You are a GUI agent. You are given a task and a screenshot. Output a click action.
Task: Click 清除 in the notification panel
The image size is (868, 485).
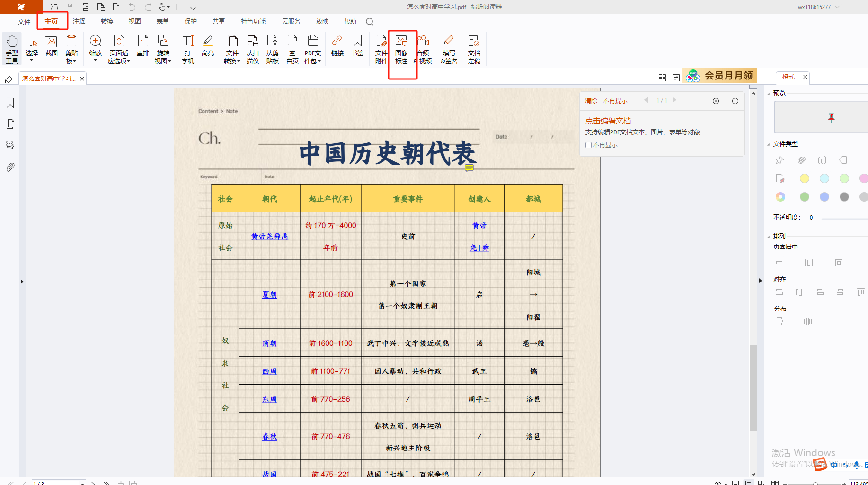coord(591,101)
